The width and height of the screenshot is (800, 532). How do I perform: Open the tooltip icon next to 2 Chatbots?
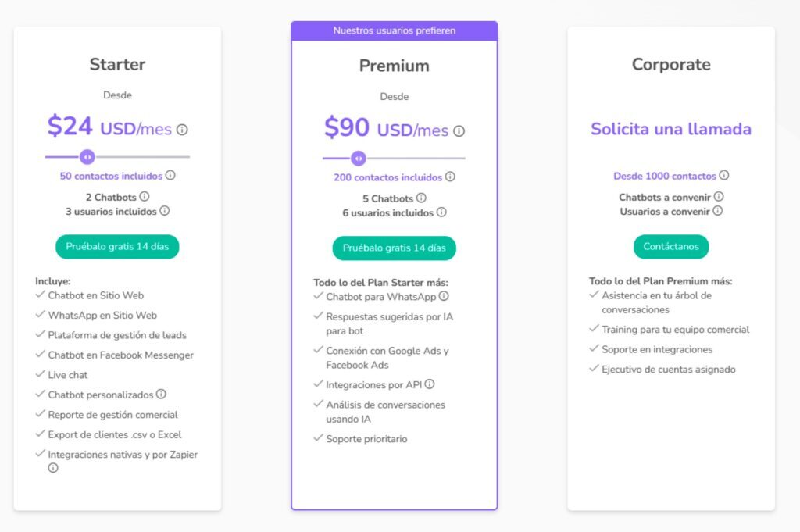click(143, 196)
